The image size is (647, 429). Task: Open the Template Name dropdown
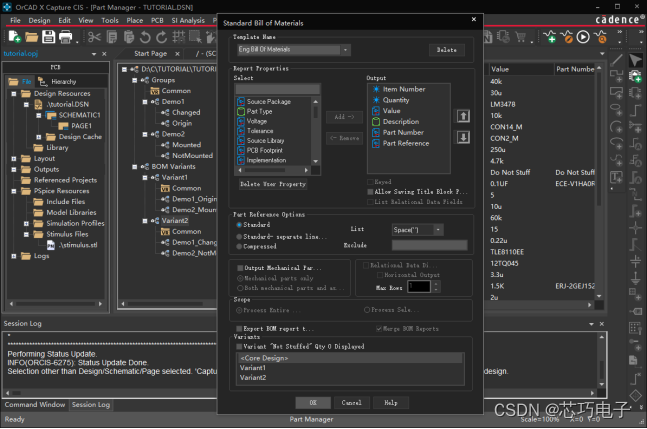coord(345,50)
